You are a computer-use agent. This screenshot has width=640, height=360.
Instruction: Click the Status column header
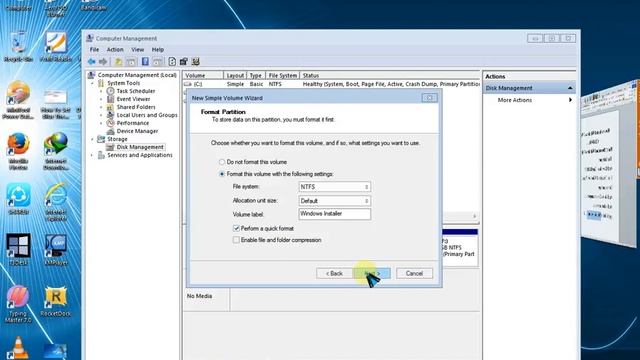point(390,76)
